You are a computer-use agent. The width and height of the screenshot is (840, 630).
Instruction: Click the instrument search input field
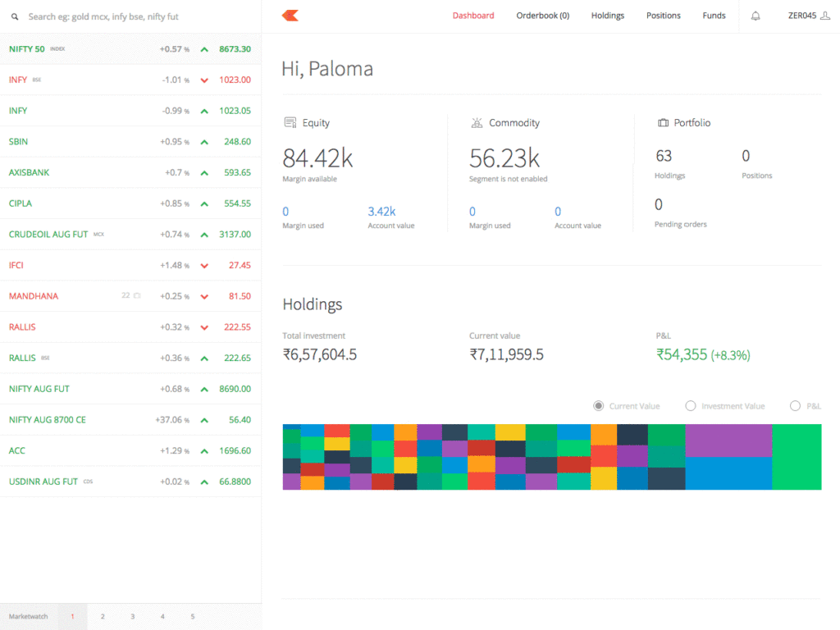pyautogui.click(x=131, y=16)
